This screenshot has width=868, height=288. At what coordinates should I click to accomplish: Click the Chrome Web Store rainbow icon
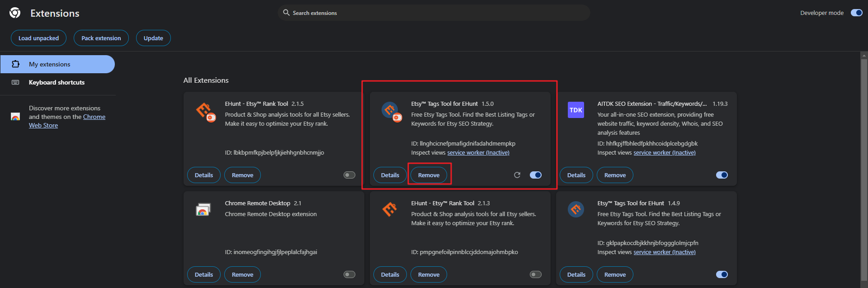click(x=15, y=117)
